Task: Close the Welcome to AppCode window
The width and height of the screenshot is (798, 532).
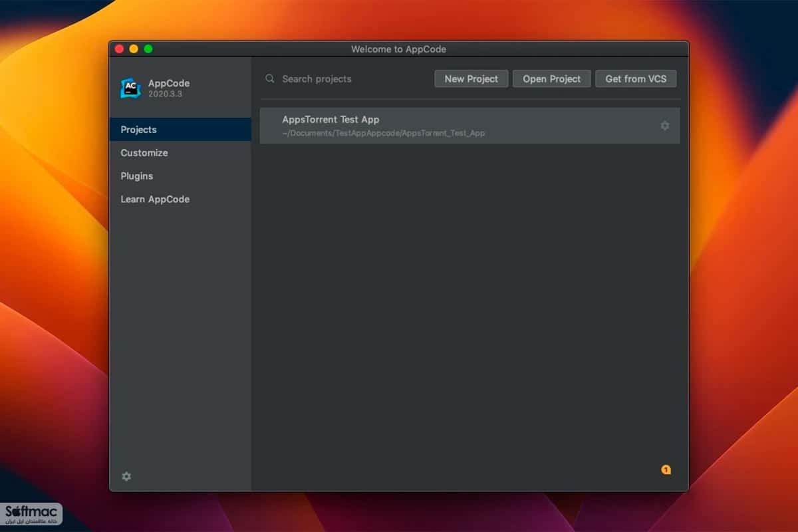Action: tap(120, 49)
